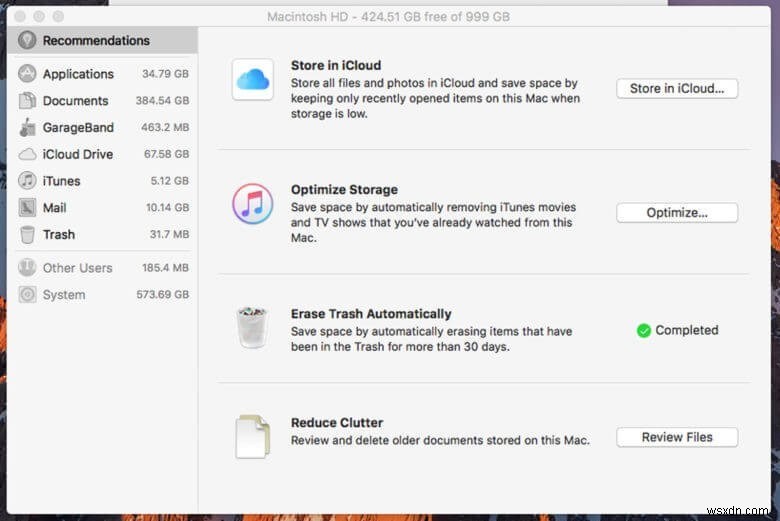Image resolution: width=780 pixels, height=521 pixels.
Task: Click the GarageBand guitar icon
Action: [27, 127]
